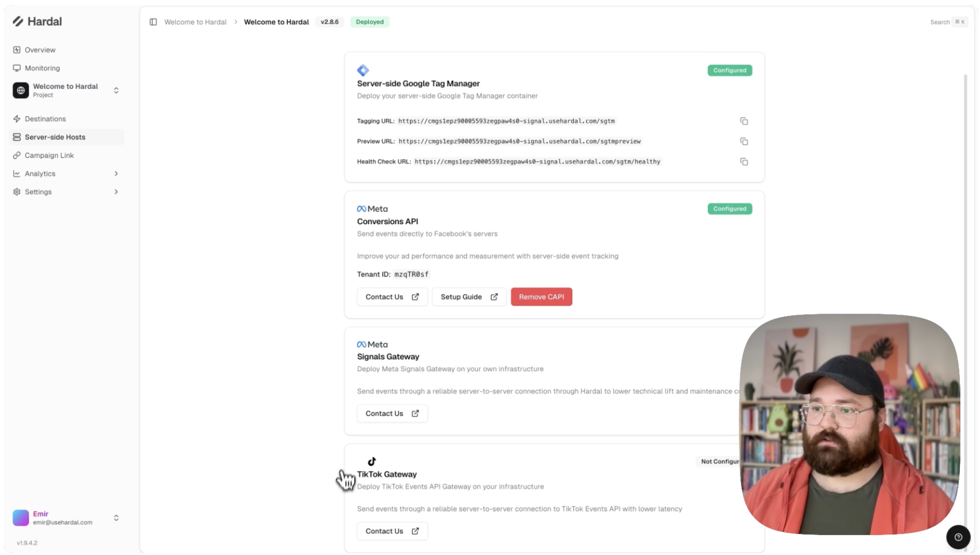Click the Search field
This screenshot has height=555, width=980.
click(x=947, y=22)
